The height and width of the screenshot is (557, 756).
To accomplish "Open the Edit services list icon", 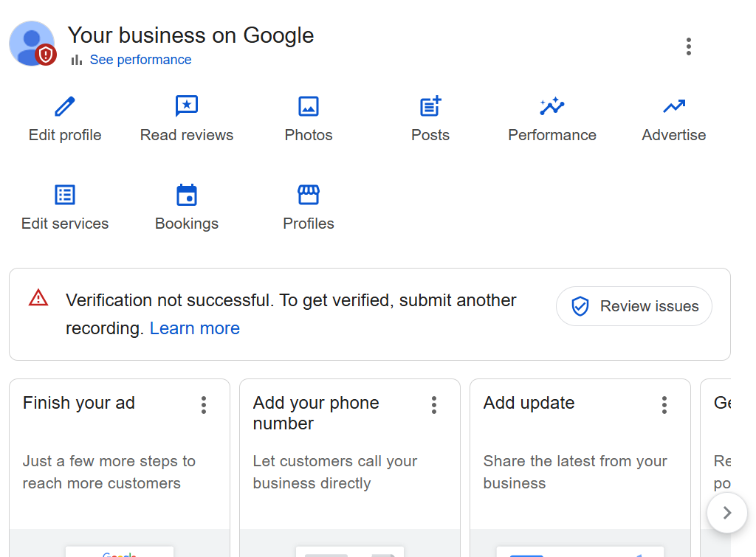I will coord(65,196).
